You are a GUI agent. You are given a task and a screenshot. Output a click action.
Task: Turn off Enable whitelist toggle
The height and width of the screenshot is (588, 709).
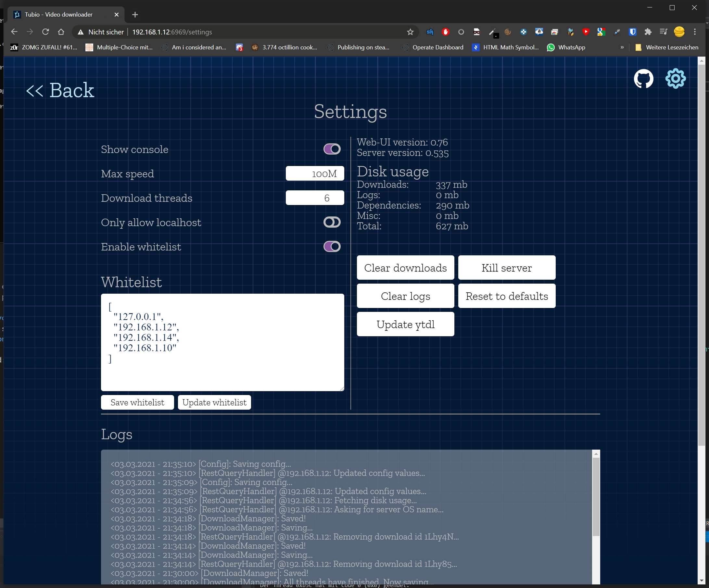(x=332, y=247)
